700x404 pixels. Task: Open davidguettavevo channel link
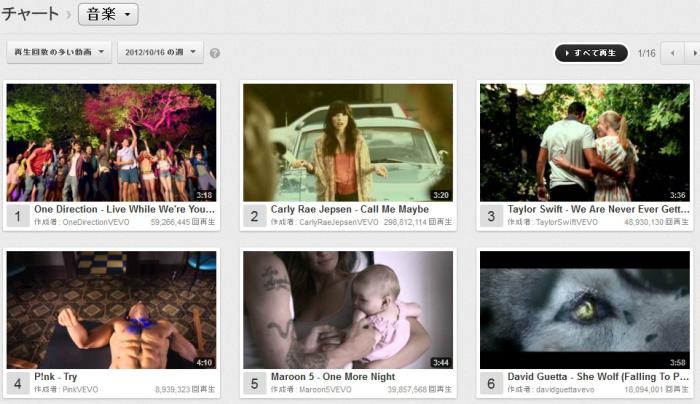coord(565,389)
